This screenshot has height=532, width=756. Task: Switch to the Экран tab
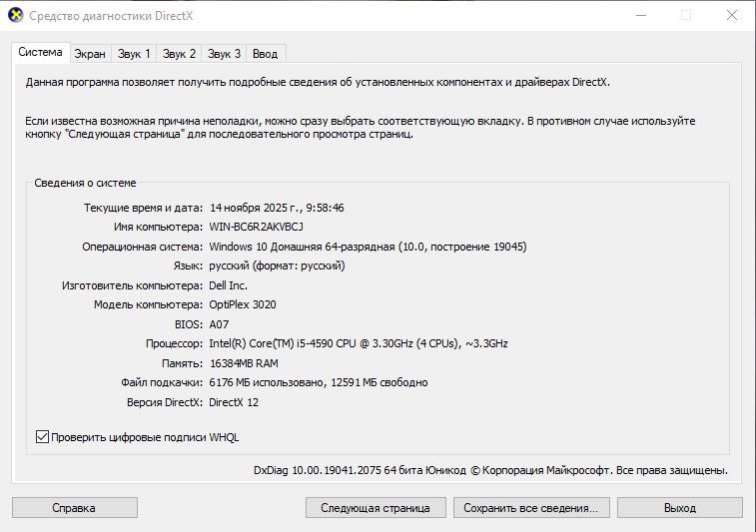(x=90, y=54)
